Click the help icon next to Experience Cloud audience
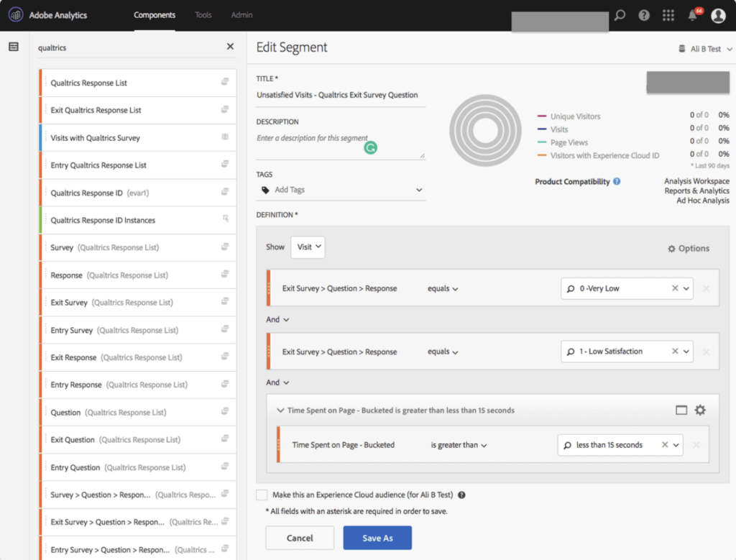The image size is (736, 560). click(x=461, y=495)
